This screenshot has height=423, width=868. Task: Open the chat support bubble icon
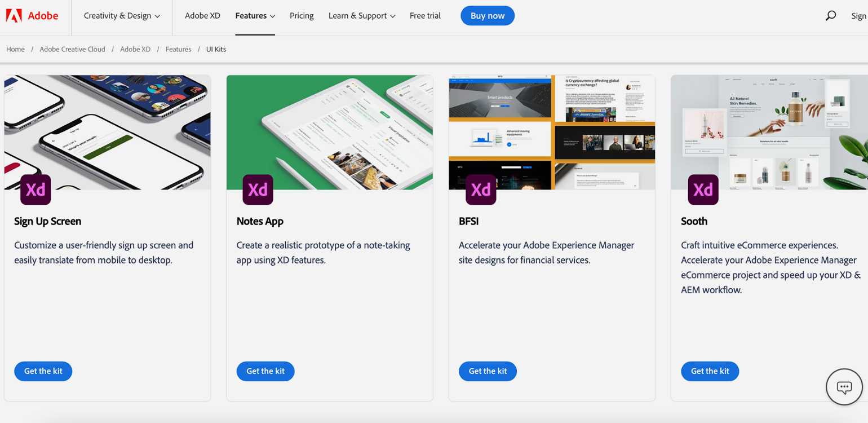(x=844, y=387)
